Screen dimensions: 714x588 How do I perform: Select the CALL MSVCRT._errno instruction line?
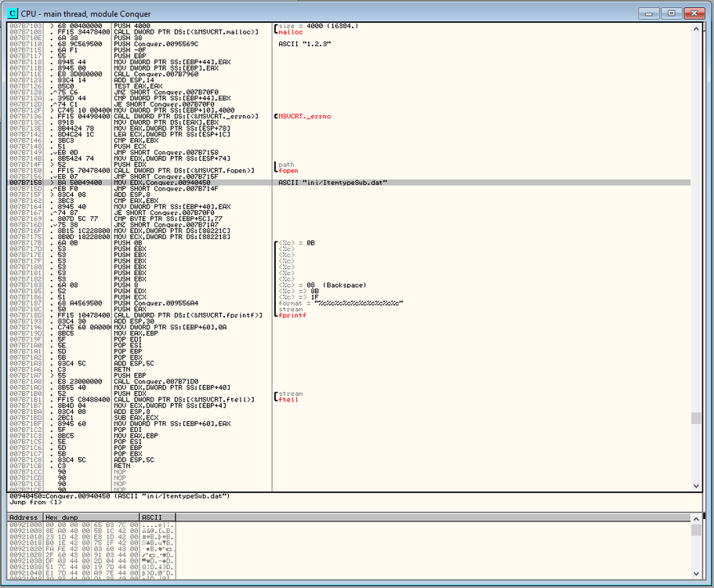pos(187,116)
